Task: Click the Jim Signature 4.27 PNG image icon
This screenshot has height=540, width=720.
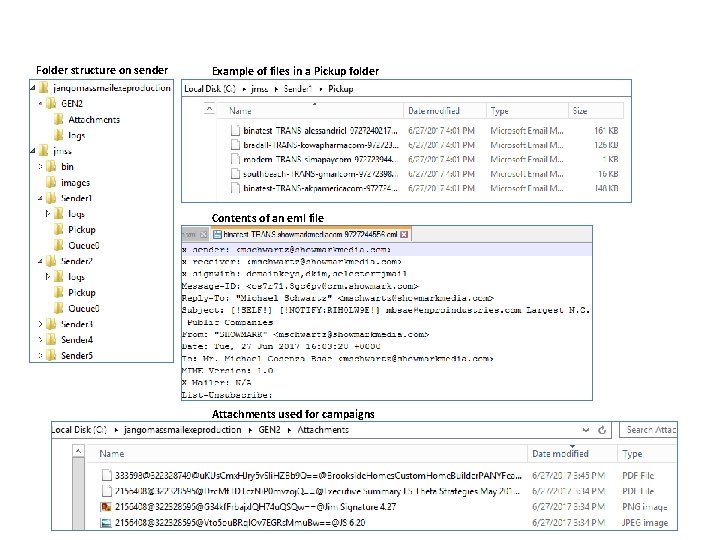Action: coord(106,507)
